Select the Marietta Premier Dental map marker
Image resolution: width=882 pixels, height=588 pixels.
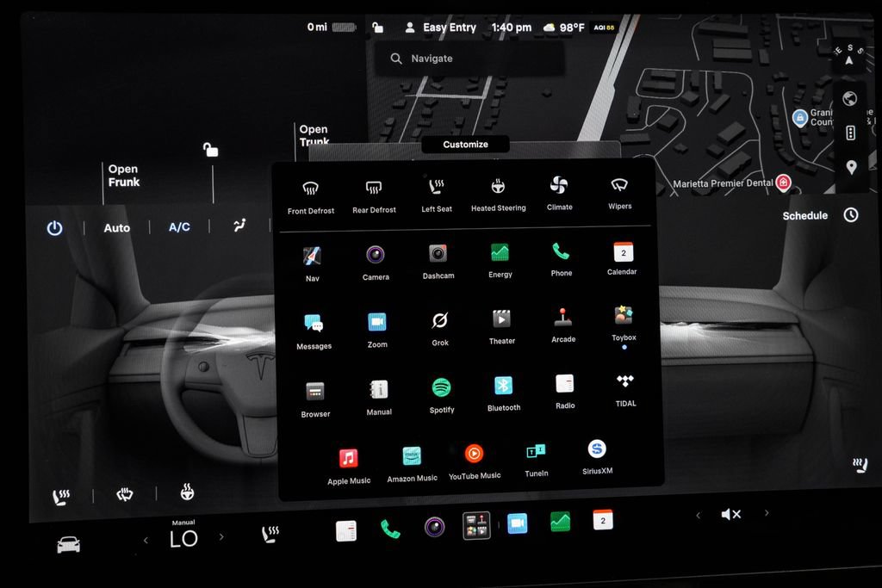(x=783, y=183)
